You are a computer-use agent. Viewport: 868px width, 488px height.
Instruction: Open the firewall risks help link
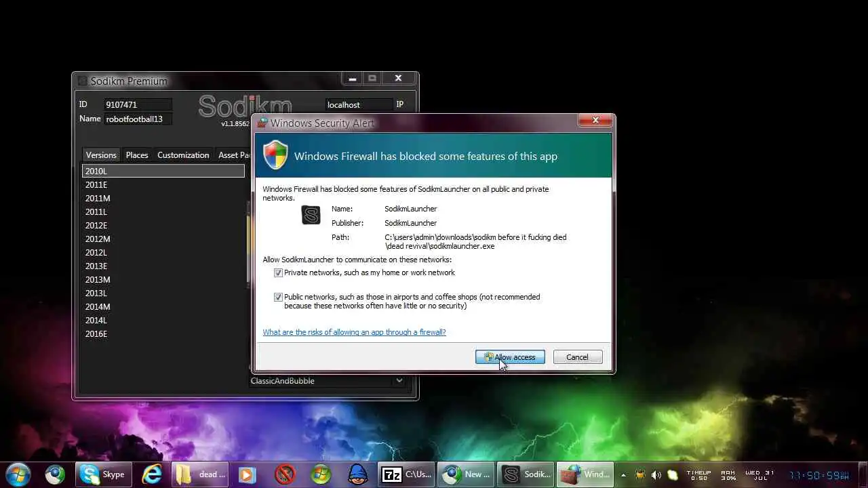354,332
